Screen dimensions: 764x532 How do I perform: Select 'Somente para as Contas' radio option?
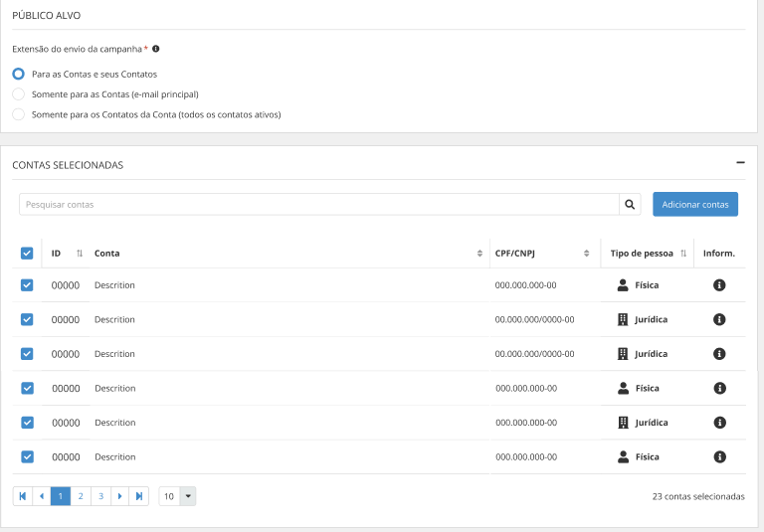click(x=18, y=94)
